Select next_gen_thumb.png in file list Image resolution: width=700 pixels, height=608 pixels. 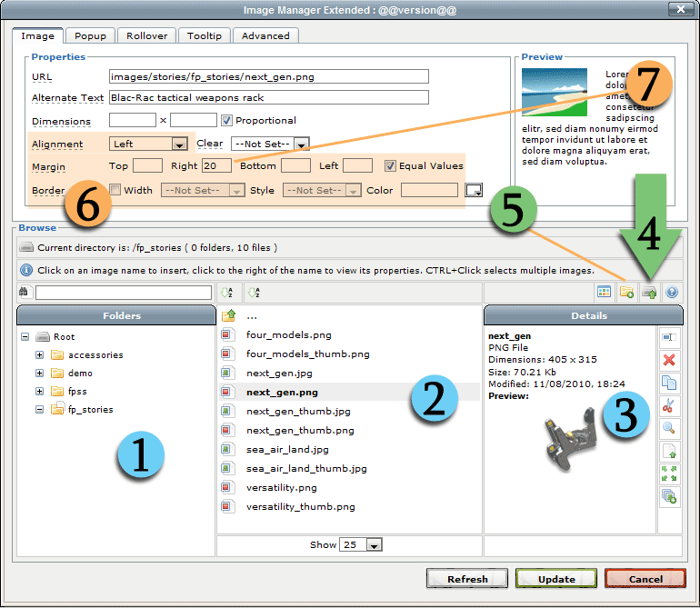(x=300, y=431)
